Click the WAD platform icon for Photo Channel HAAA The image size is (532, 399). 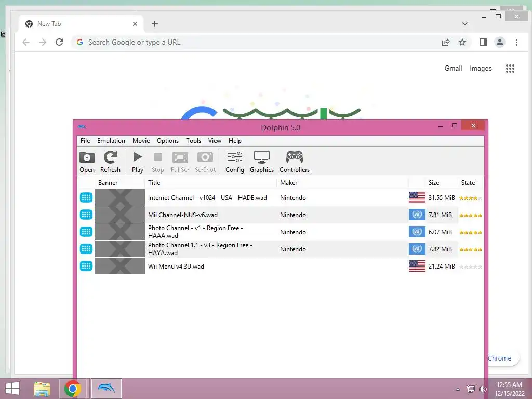pos(86,232)
